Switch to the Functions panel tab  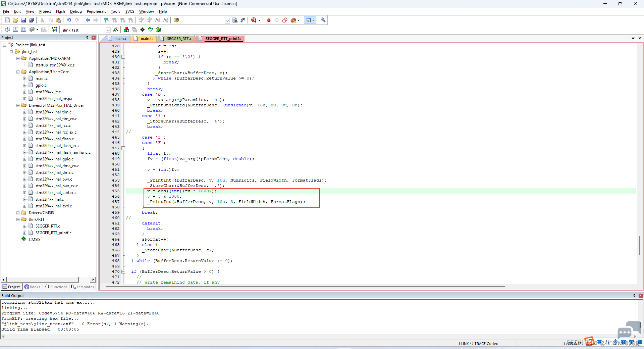tap(56, 287)
